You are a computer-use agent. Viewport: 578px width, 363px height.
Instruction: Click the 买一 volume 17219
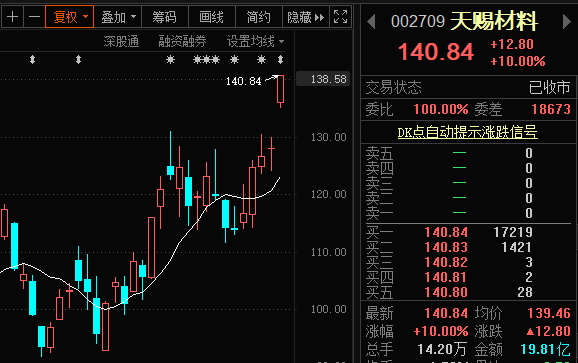[x=513, y=232]
